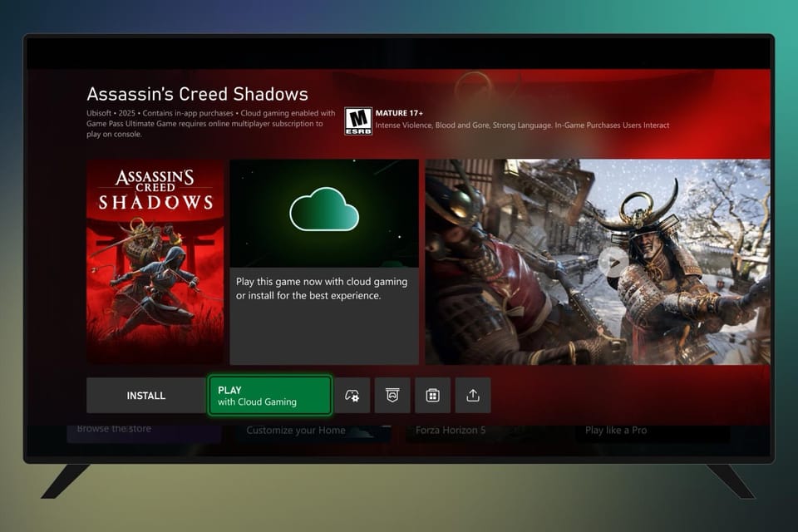Open the Customize your Home tile
This screenshot has width=798, height=532.
click(x=313, y=433)
